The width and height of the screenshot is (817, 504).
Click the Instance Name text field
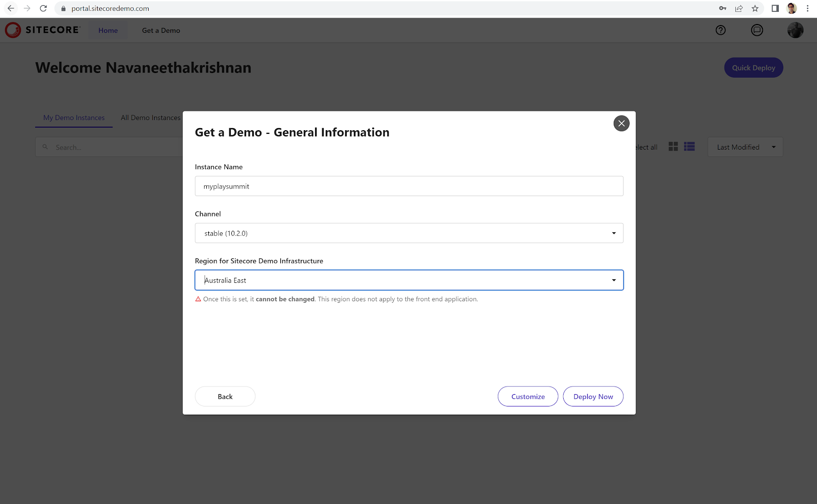coord(408,186)
